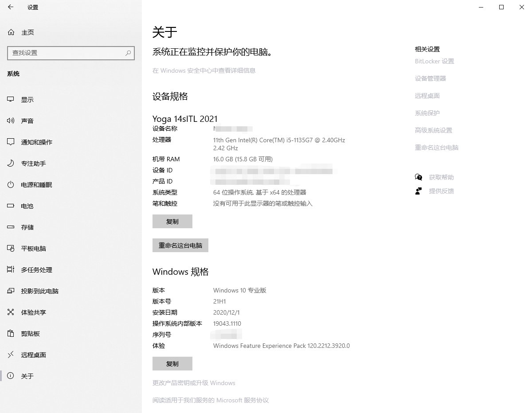532x413 pixels.
Task: Click 复制 button under device specs
Action: tap(172, 222)
